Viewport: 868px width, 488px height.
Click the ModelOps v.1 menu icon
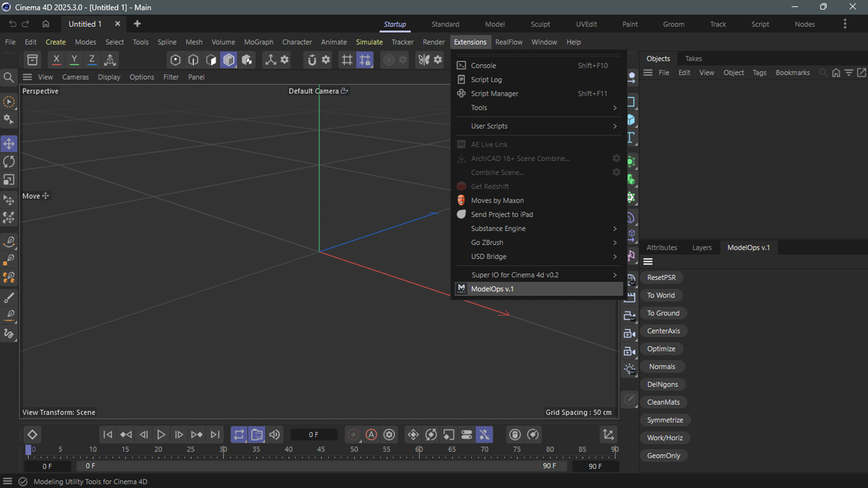461,289
